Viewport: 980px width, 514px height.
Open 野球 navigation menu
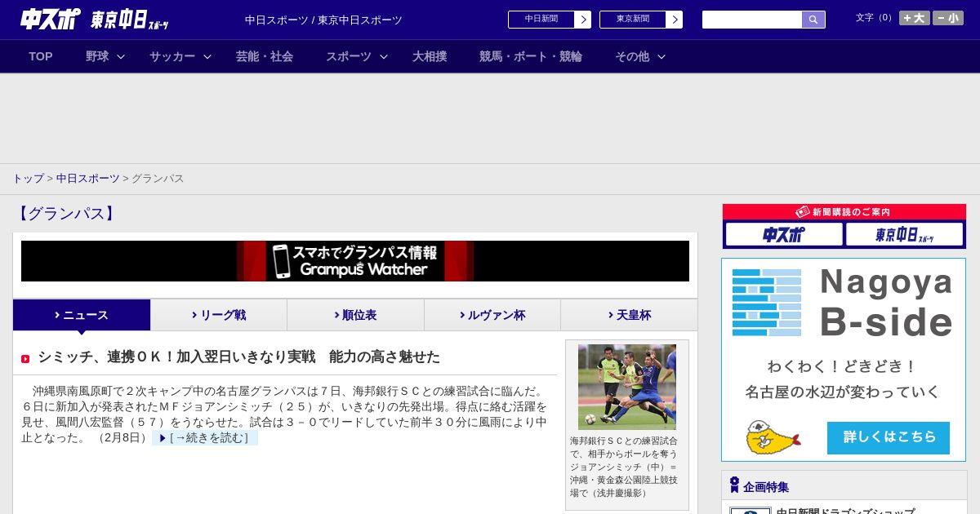(x=97, y=56)
